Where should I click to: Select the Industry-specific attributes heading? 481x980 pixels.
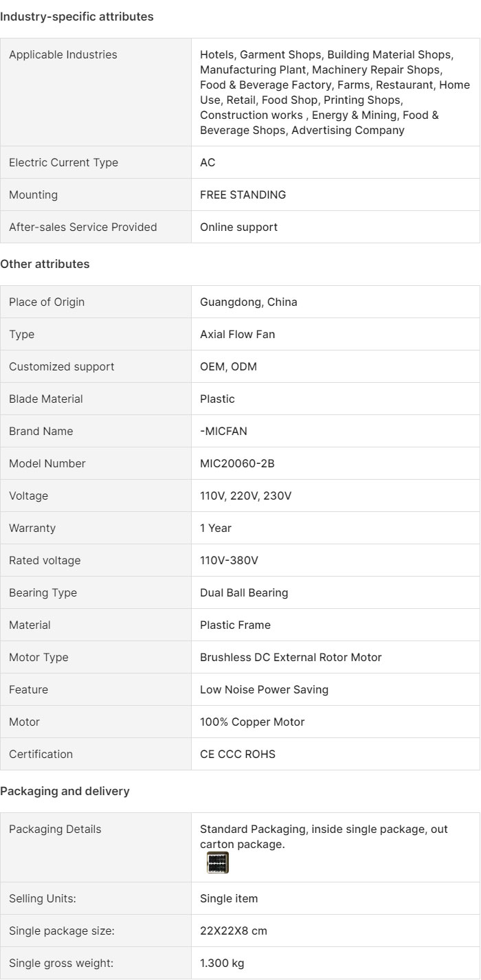click(x=77, y=17)
